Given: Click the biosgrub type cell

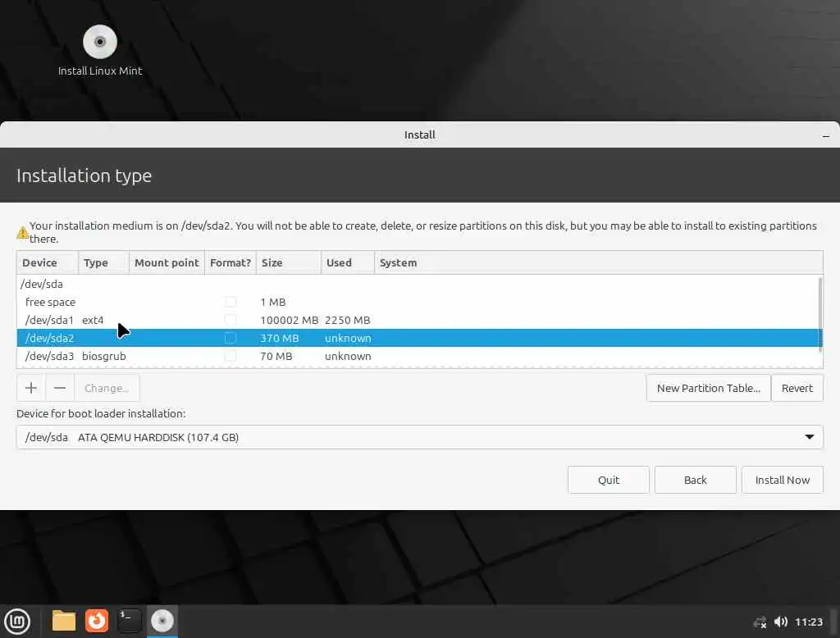Looking at the screenshot, I should pyautogui.click(x=104, y=356).
